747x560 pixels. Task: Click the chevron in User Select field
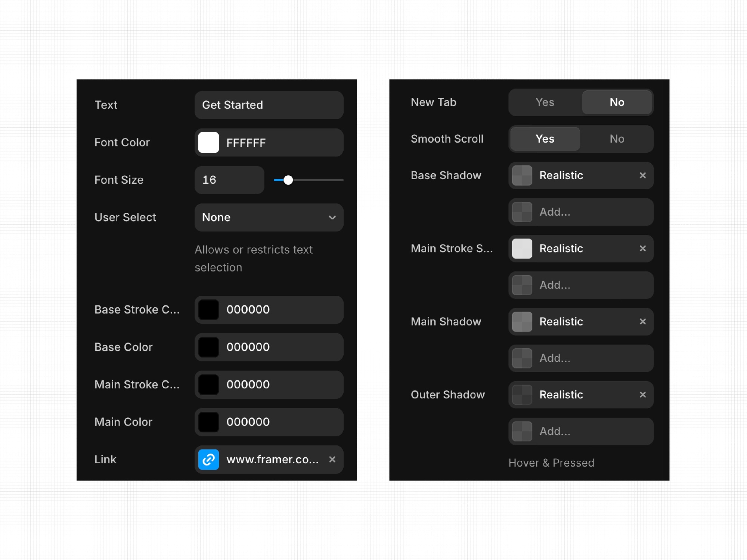click(x=332, y=217)
